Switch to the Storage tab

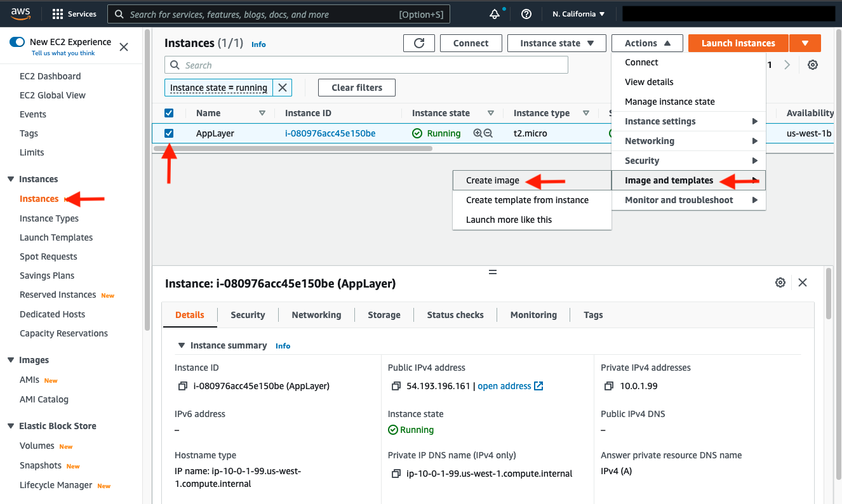pos(384,315)
